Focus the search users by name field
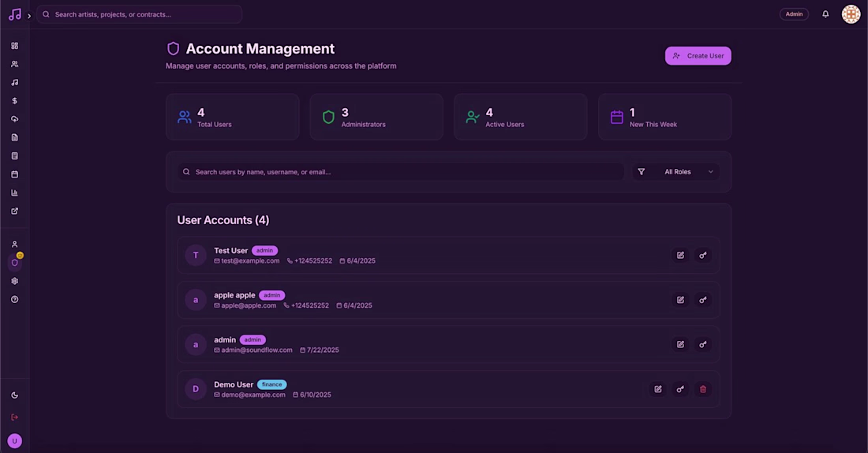The height and width of the screenshot is (453, 868). tap(401, 172)
